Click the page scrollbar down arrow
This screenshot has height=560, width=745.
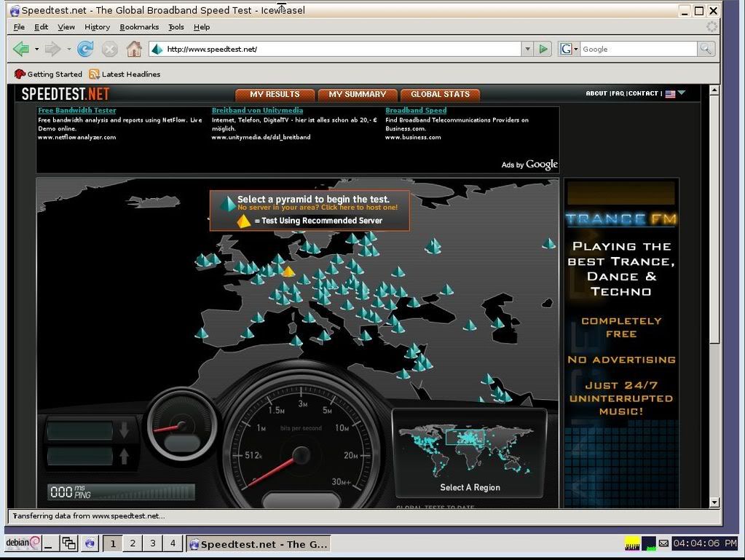[x=714, y=502]
